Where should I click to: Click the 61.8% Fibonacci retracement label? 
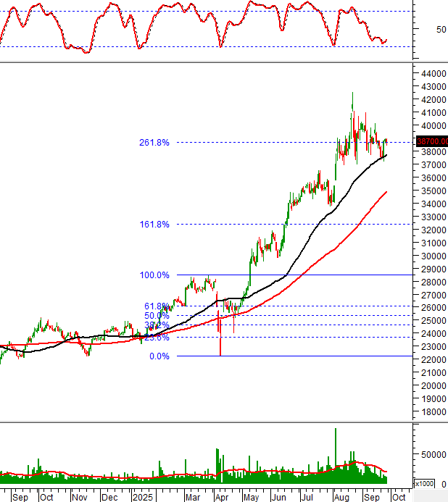[x=156, y=306]
